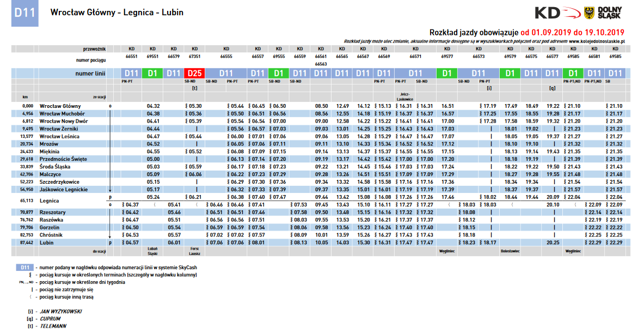This screenshot has height=333, width=644.
Task: Select the Legnica station name
Action: coord(49,201)
